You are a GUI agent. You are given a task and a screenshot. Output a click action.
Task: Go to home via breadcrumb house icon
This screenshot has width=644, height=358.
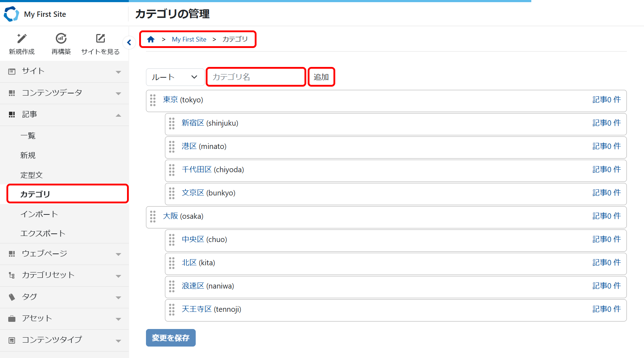pyautogui.click(x=151, y=39)
